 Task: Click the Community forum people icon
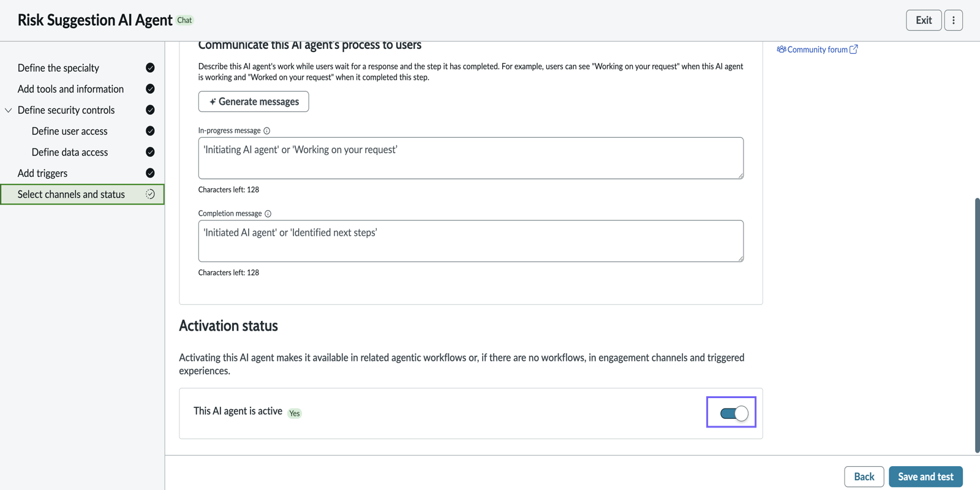pos(781,49)
